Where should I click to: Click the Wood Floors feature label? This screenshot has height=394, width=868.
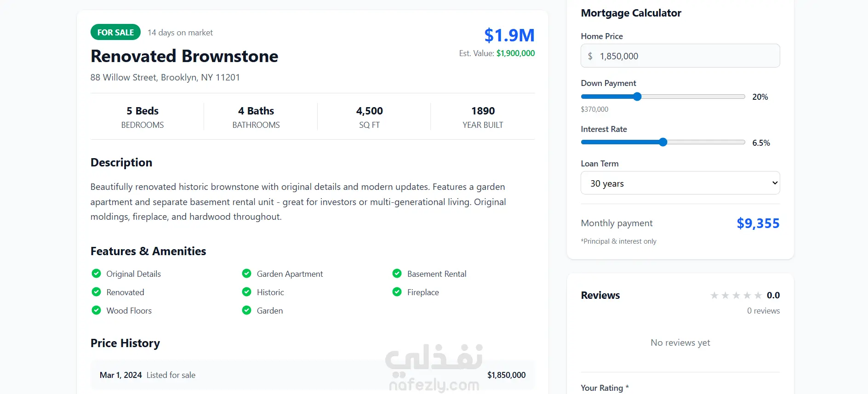[129, 311]
